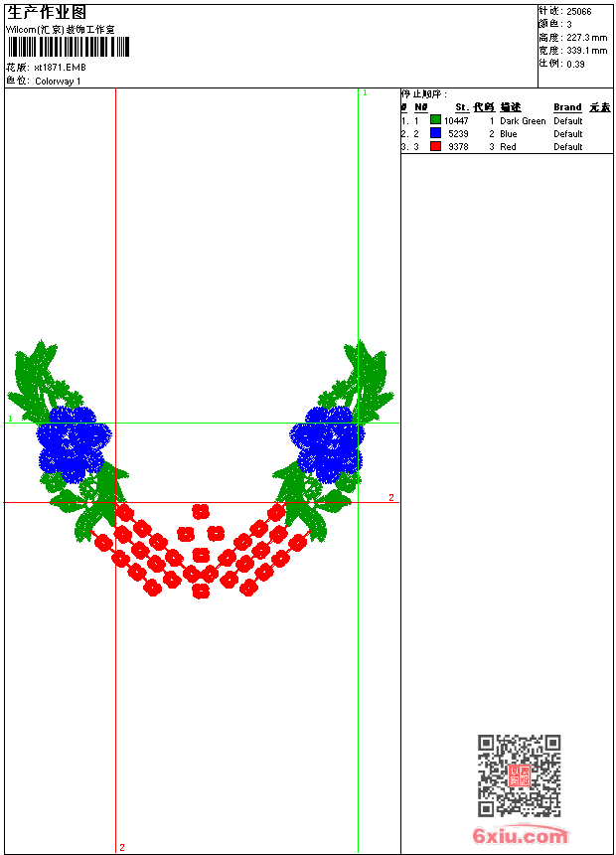616x855 pixels.
Task: Click the Blue thread color swatch
Action: 435,133
